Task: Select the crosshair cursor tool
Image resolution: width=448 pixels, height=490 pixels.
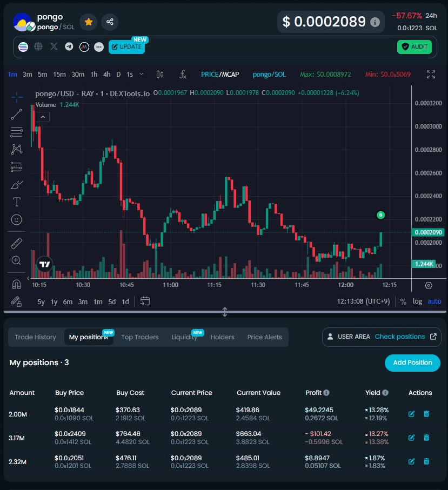Action: pyautogui.click(x=17, y=97)
